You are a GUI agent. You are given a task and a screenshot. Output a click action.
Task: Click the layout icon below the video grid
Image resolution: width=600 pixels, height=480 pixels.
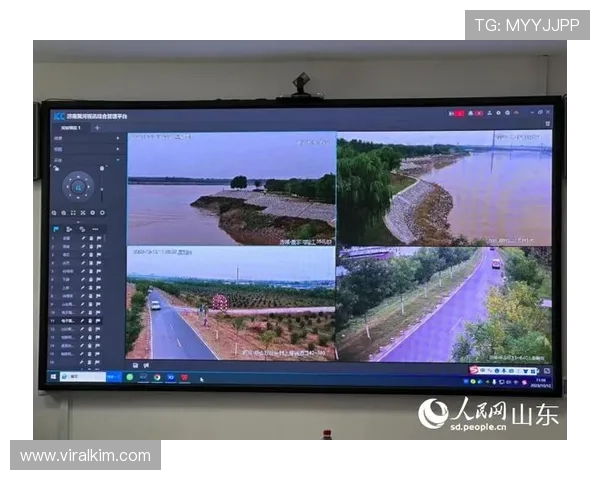135,365
